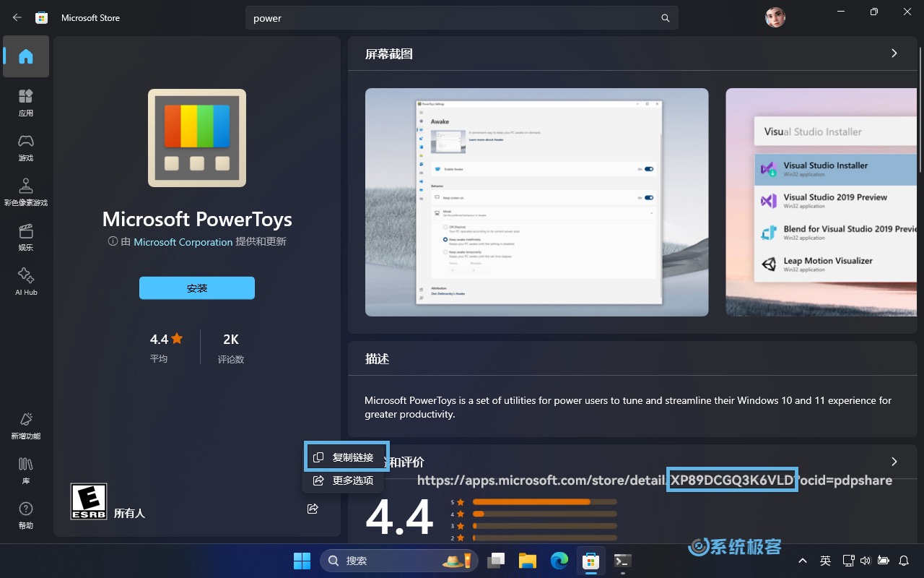The height and width of the screenshot is (578, 924).
Task: Open the Home page in sidebar
Action: [26, 56]
